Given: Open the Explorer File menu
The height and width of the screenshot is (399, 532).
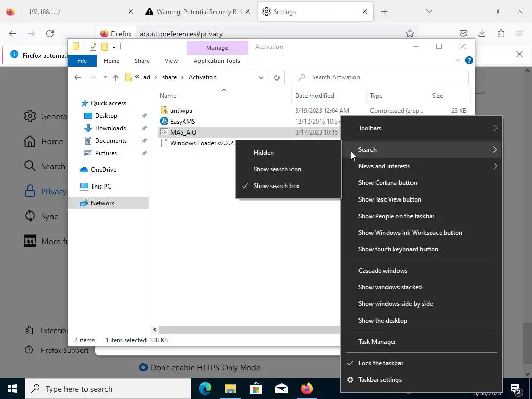Looking at the screenshot, I should [x=82, y=61].
